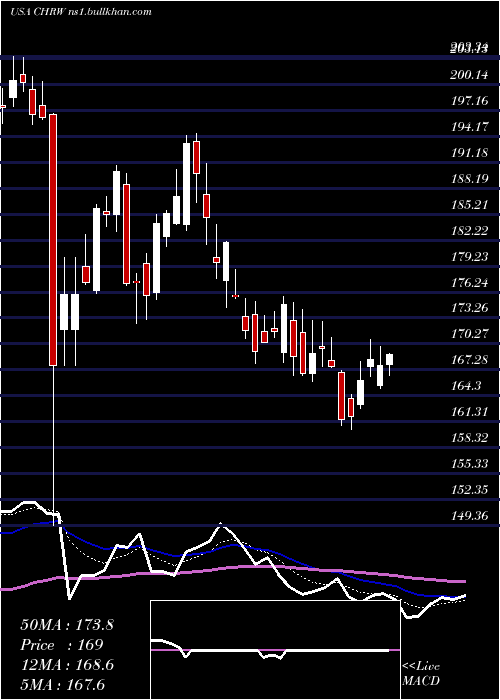Click the Price : 169 readout
This screenshot has width=500, height=700.
62,645
